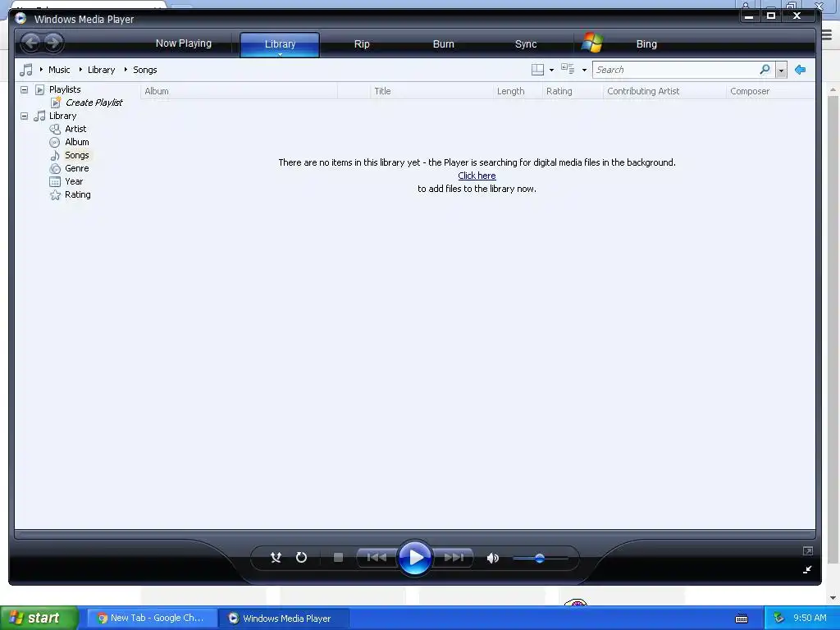
Task: Select Artist in the library tree
Action: (x=75, y=129)
